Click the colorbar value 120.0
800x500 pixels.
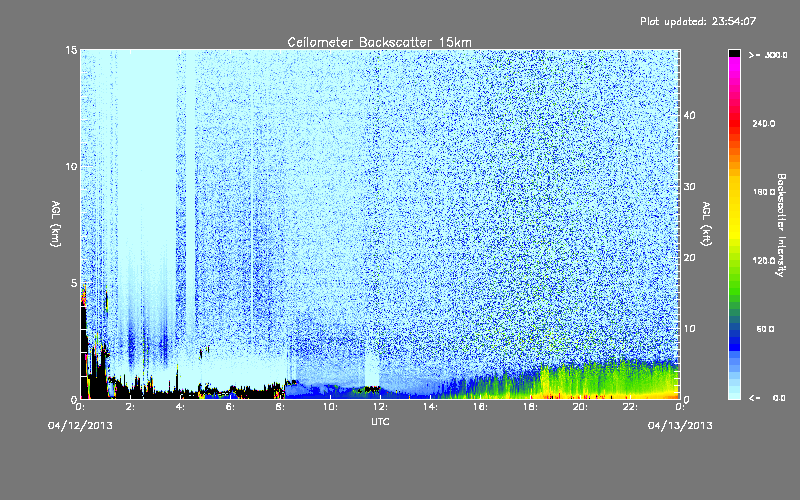pyautogui.click(x=764, y=261)
